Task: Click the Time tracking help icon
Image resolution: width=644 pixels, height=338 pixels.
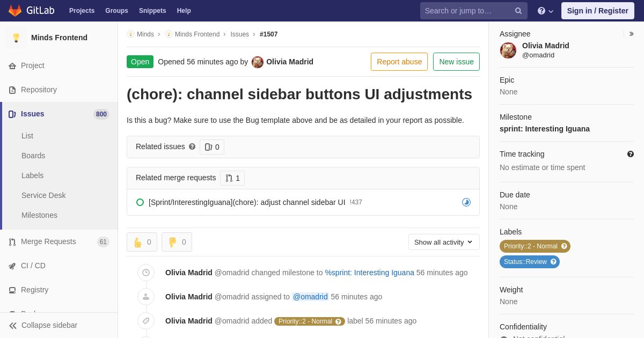Action: coord(631,154)
